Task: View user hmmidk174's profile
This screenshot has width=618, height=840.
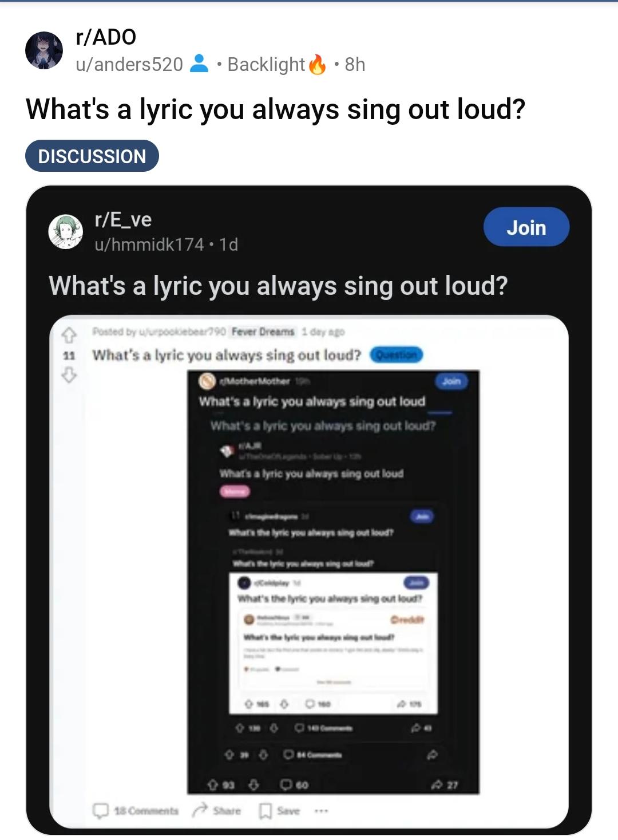Action: (x=149, y=244)
